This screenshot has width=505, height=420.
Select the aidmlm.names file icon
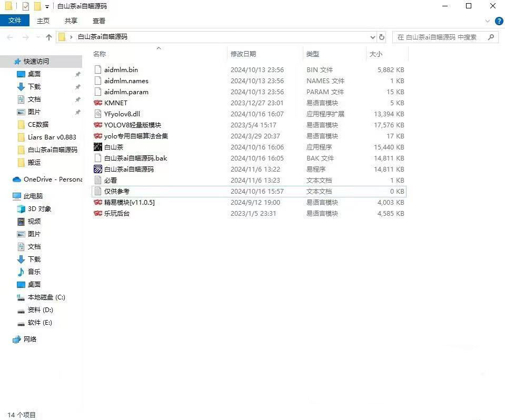pos(98,81)
